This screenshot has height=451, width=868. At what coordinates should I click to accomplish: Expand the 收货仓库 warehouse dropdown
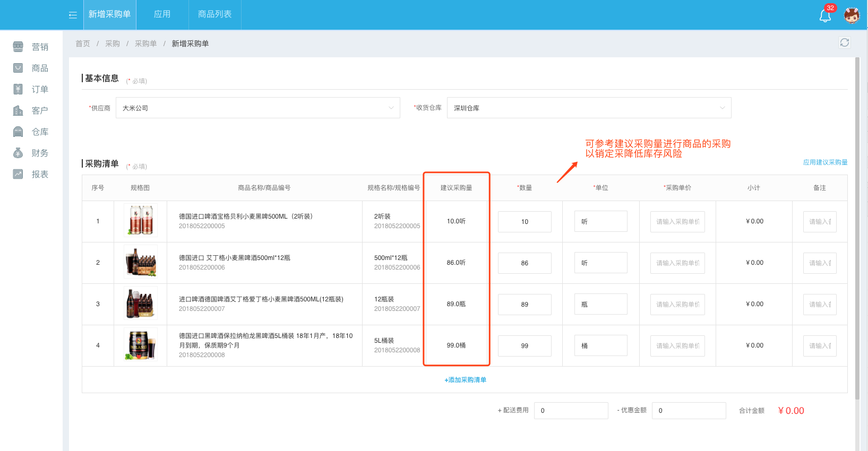coord(589,108)
